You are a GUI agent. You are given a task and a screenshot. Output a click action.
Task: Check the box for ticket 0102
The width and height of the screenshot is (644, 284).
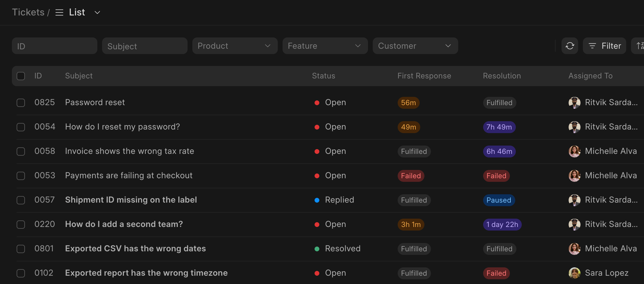click(21, 273)
